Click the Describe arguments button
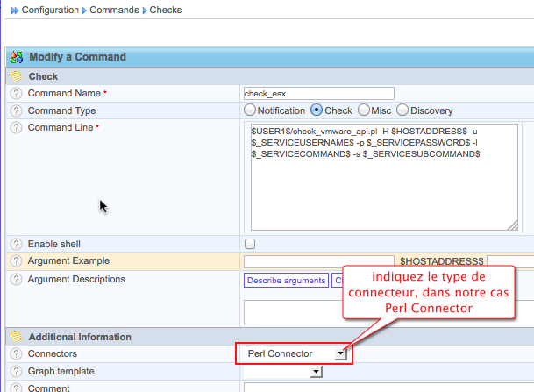The width and height of the screenshot is (534, 392). coord(286,281)
